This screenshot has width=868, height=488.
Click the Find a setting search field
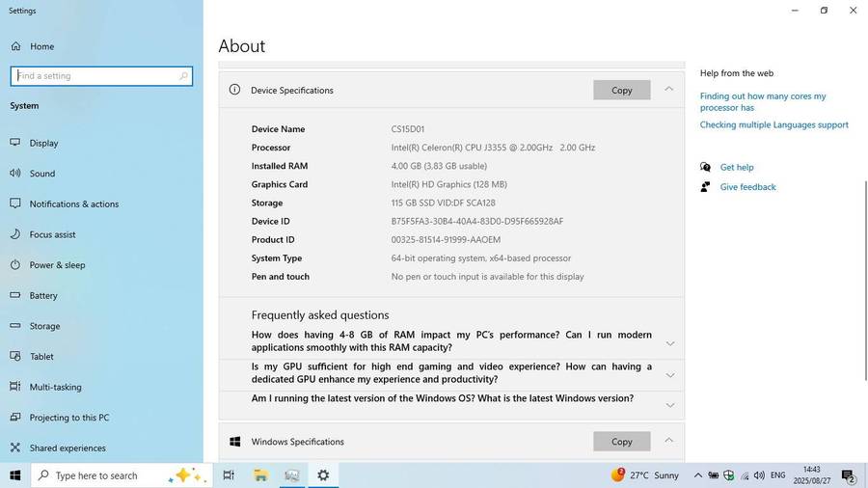pyautogui.click(x=101, y=76)
